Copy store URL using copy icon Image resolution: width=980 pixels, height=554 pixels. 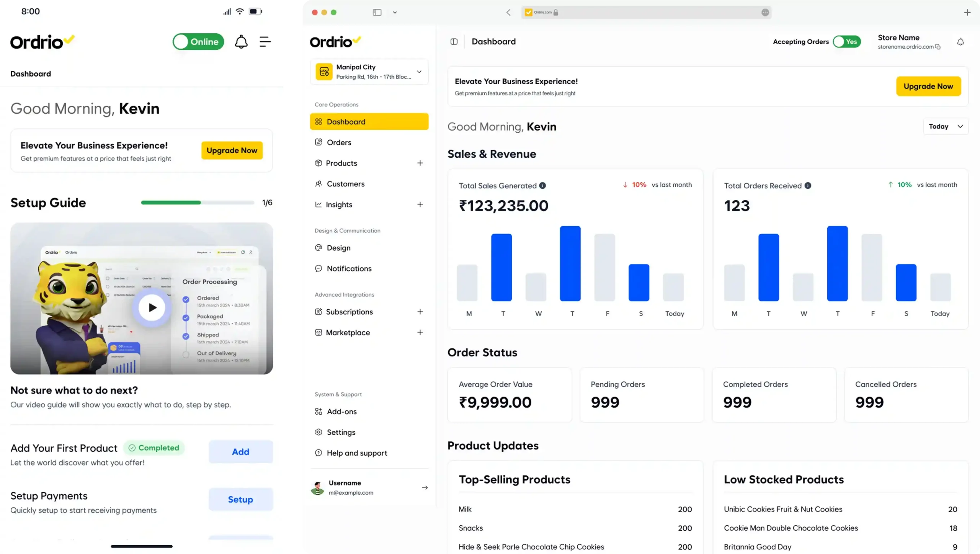(938, 47)
